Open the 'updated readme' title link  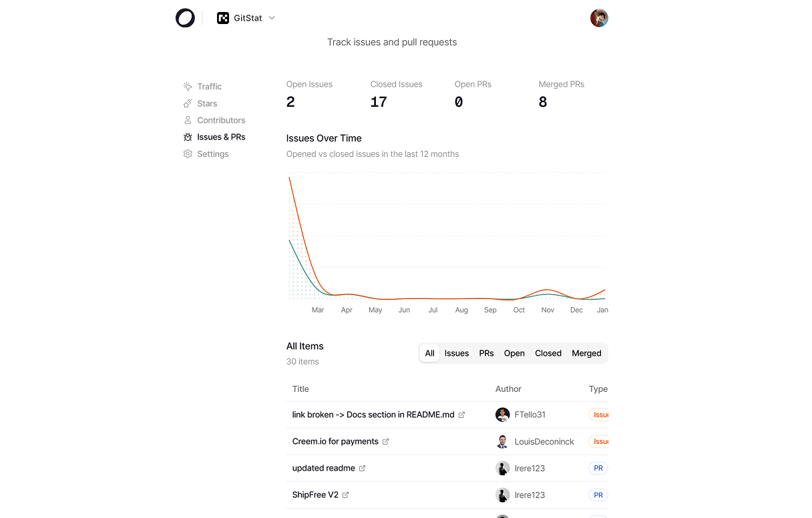click(323, 468)
